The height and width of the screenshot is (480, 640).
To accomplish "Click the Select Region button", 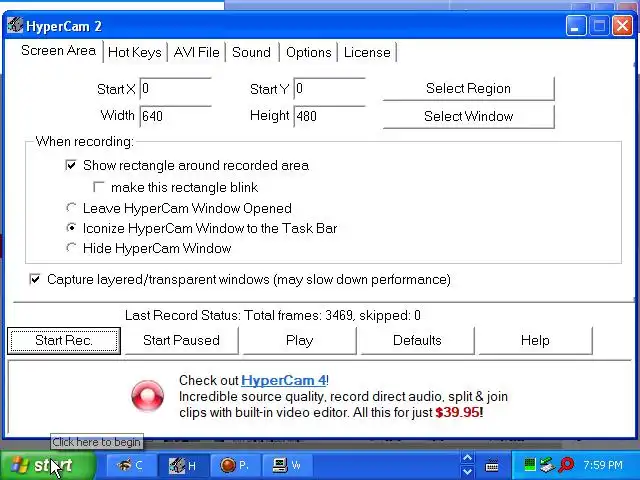I will click(468, 89).
